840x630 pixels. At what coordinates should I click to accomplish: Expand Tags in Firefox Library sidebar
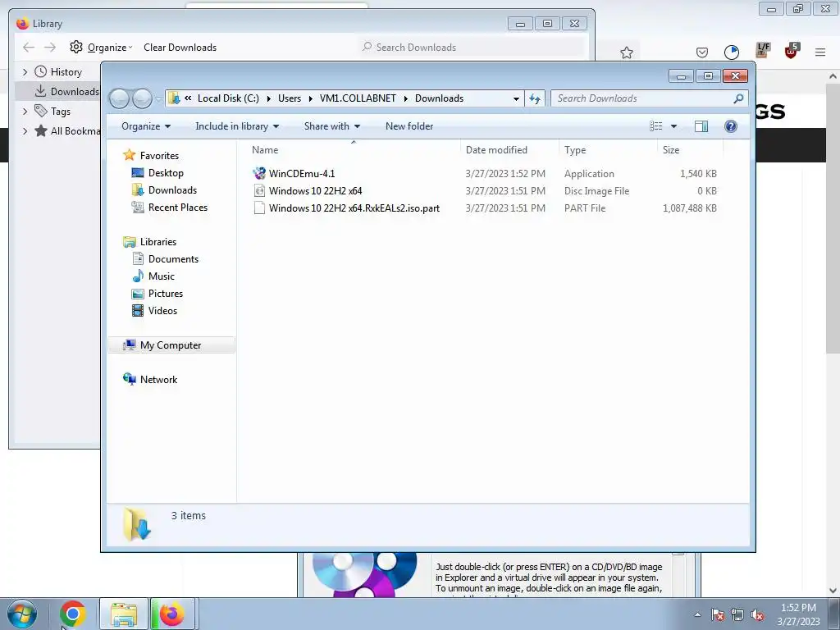click(x=25, y=112)
